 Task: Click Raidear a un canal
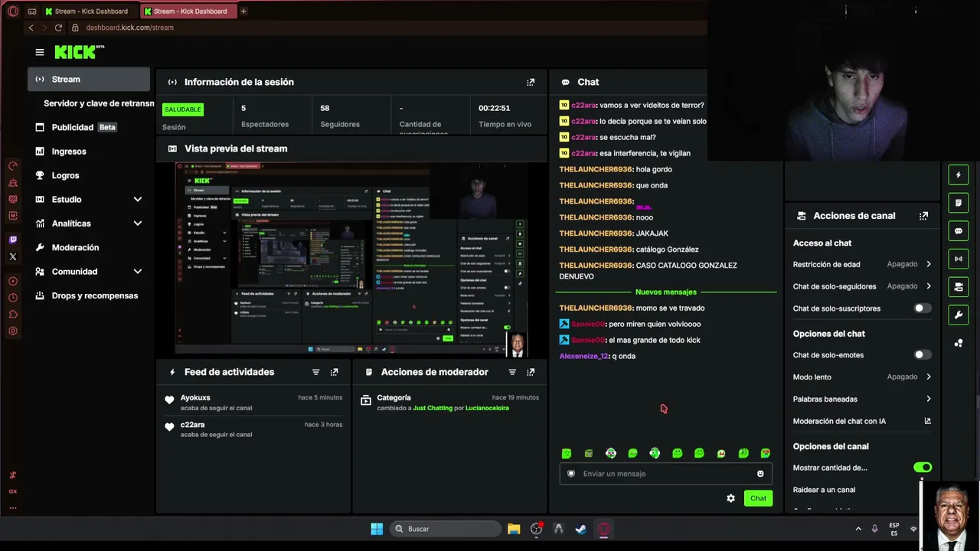[x=824, y=490]
